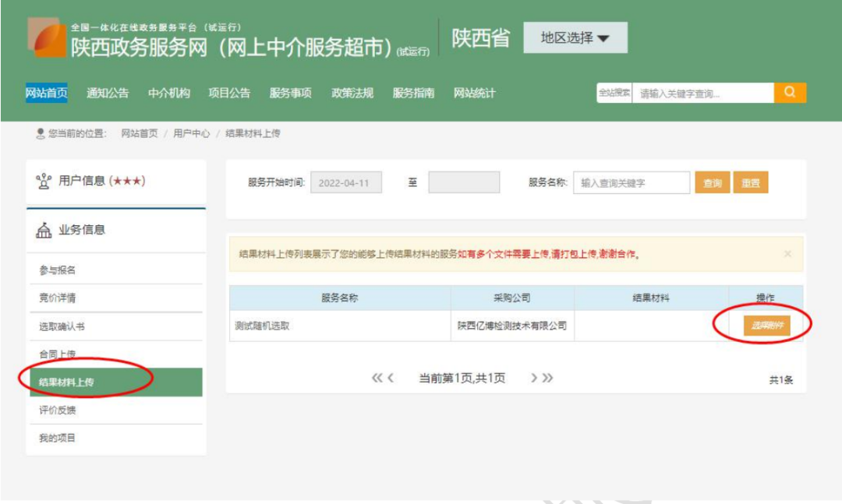This screenshot has width=842, height=504.
Task: Select 选取确认书 in the sidebar
Action: coord(116,326)
